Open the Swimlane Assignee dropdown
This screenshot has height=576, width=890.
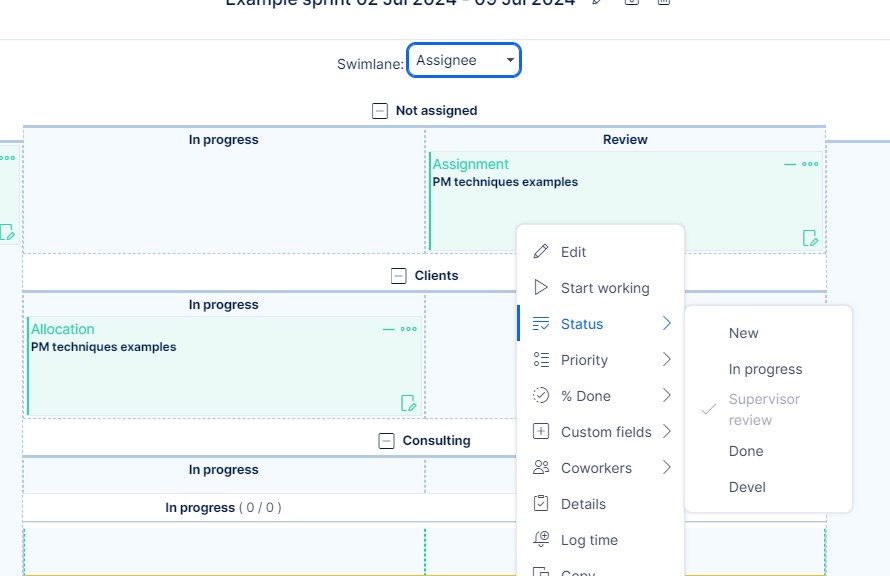tap(464, 60)
